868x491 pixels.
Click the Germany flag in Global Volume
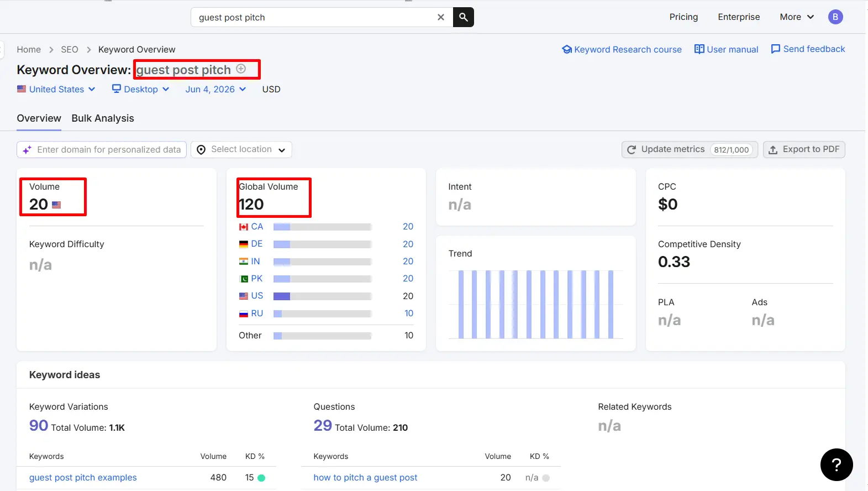coord(244,244)
